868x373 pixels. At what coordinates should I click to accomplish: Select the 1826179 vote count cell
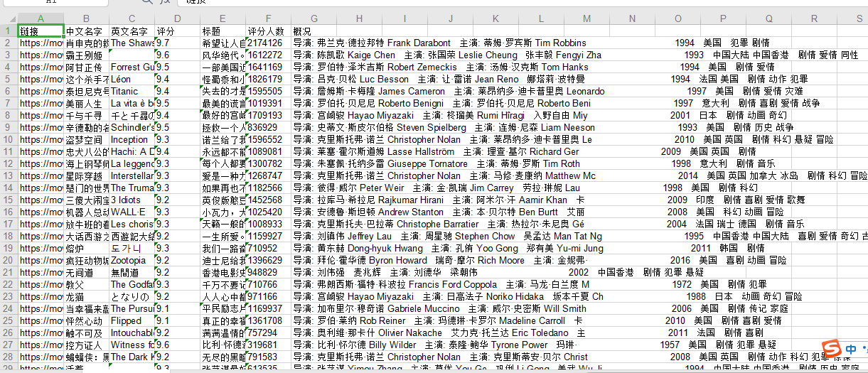point(269,79)
